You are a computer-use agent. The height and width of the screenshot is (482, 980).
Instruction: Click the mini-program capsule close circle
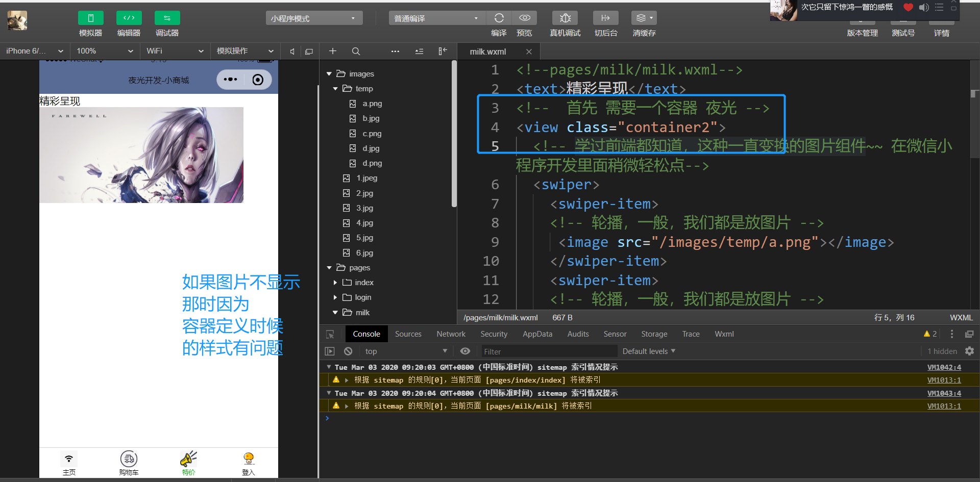point(258,80)
